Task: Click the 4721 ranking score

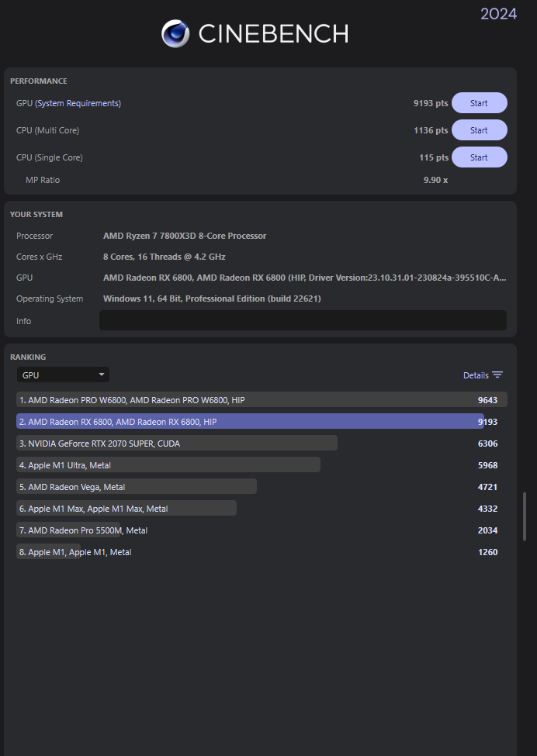Action: click(x=487, y=487)
